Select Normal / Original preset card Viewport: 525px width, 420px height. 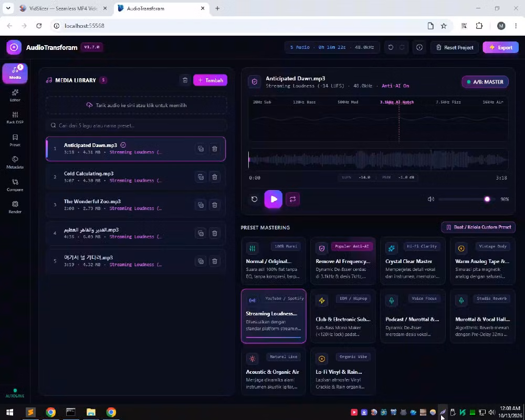(x=273, y=260)
